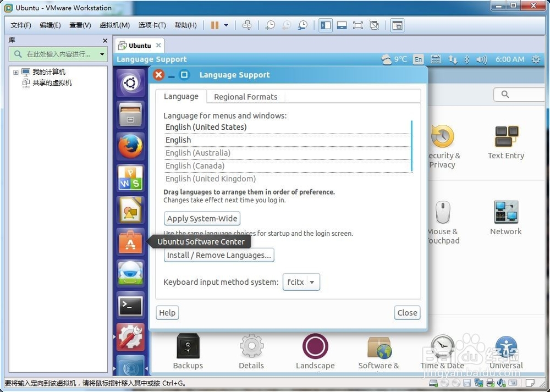550x392 pixels.
Task: Click the language list scrollbar
Action: (x=411, y=146)
